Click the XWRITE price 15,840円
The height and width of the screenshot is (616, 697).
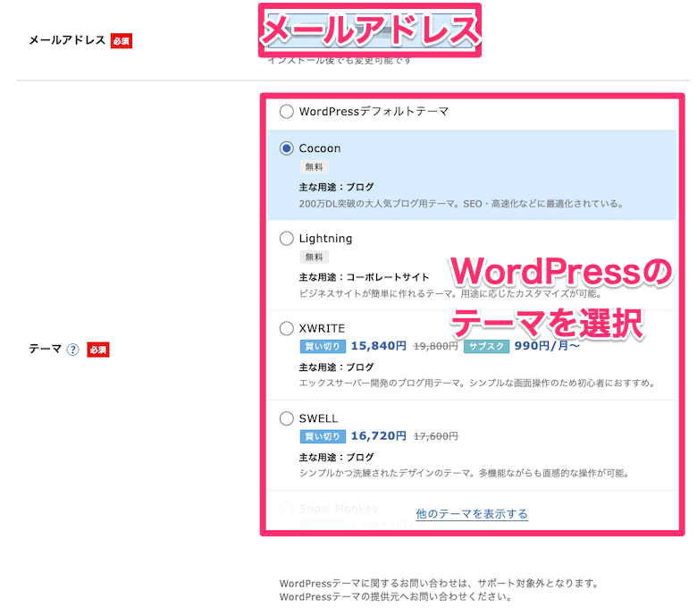point(378,346)
